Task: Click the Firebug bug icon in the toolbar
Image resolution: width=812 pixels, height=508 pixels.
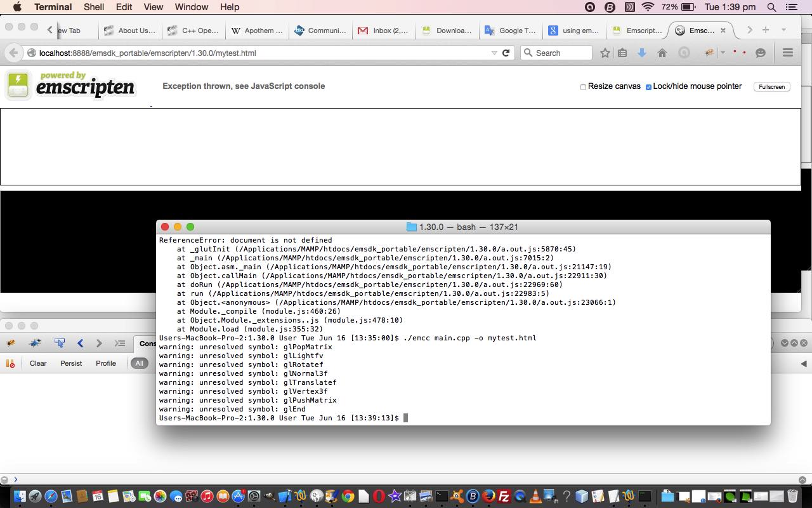Action: click(709, 53)
